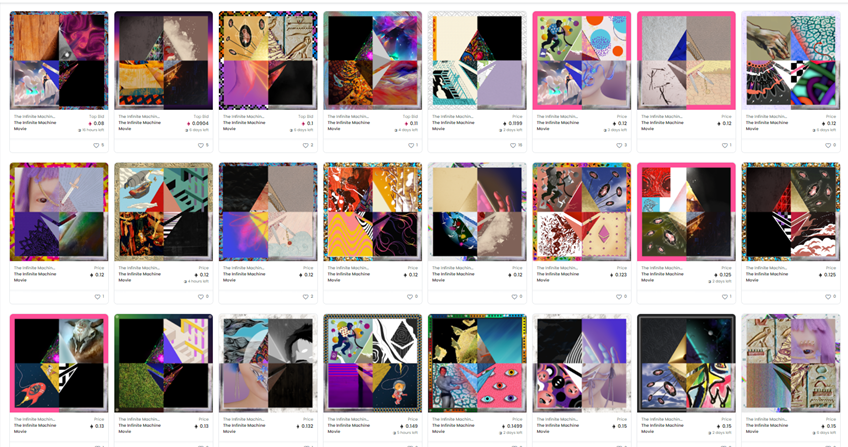This screenshot has width=848, height=447.
Task: Open the grayscale face portrait artwork
Action: click(x=268, y=363)
